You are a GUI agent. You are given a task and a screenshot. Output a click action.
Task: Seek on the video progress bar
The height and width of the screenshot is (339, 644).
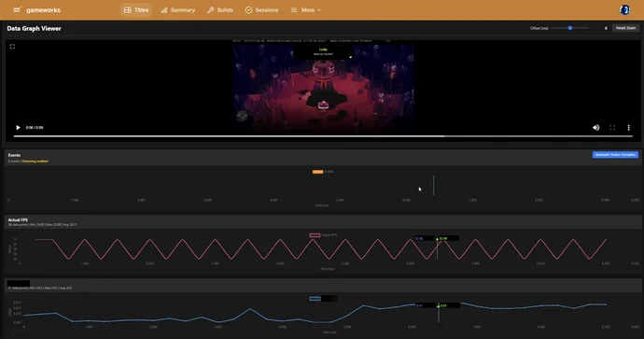tap(323, 136)
